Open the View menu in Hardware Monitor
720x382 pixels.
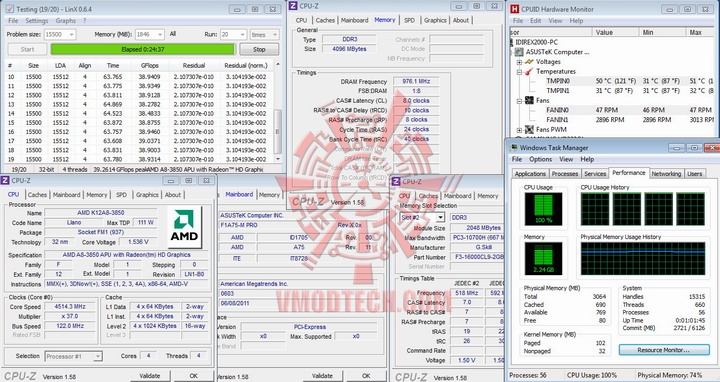click(x=555, y=21)
